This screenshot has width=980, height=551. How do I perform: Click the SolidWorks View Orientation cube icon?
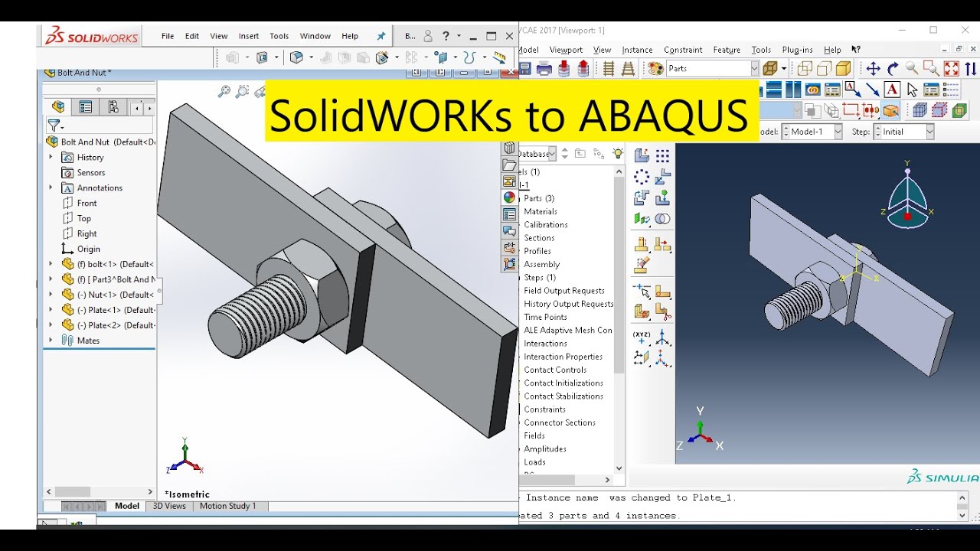coord(297,57)
